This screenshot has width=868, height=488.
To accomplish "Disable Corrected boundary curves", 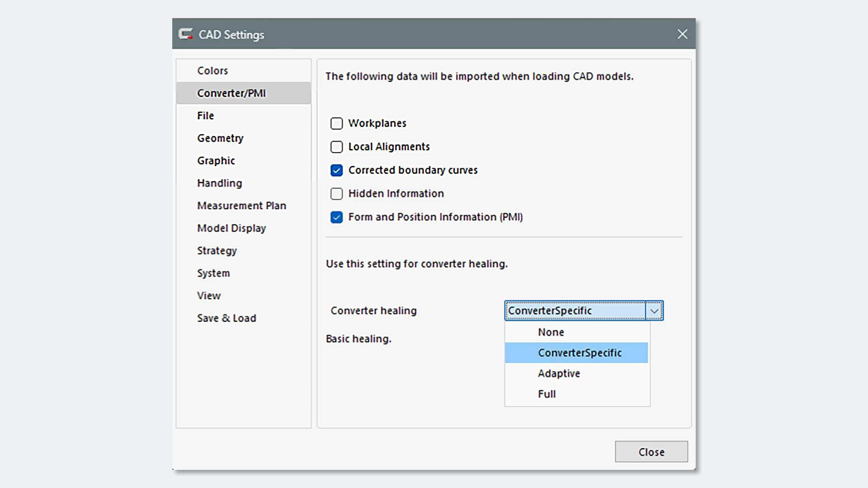I will pos(336,170).
